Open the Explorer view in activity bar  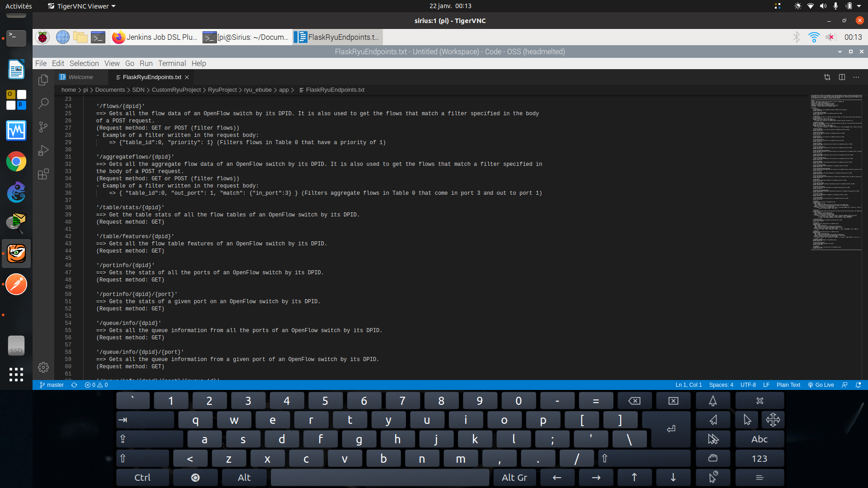coord(43,80)
